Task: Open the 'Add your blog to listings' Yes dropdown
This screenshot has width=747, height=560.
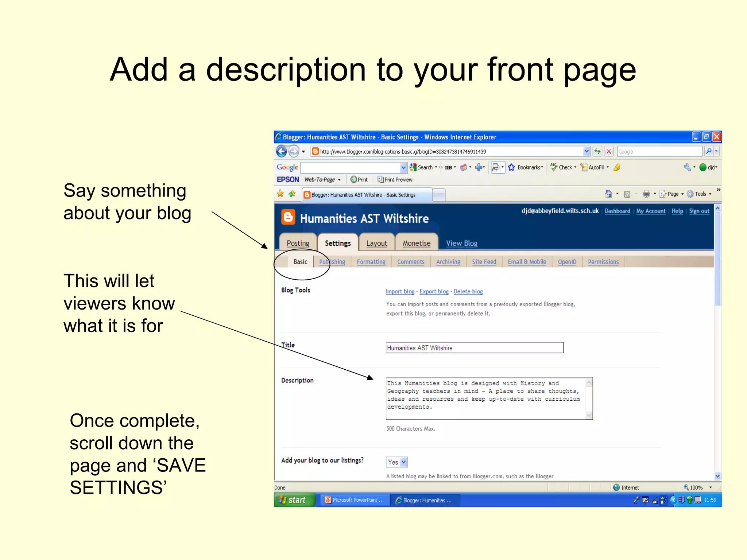Action: 396,462
